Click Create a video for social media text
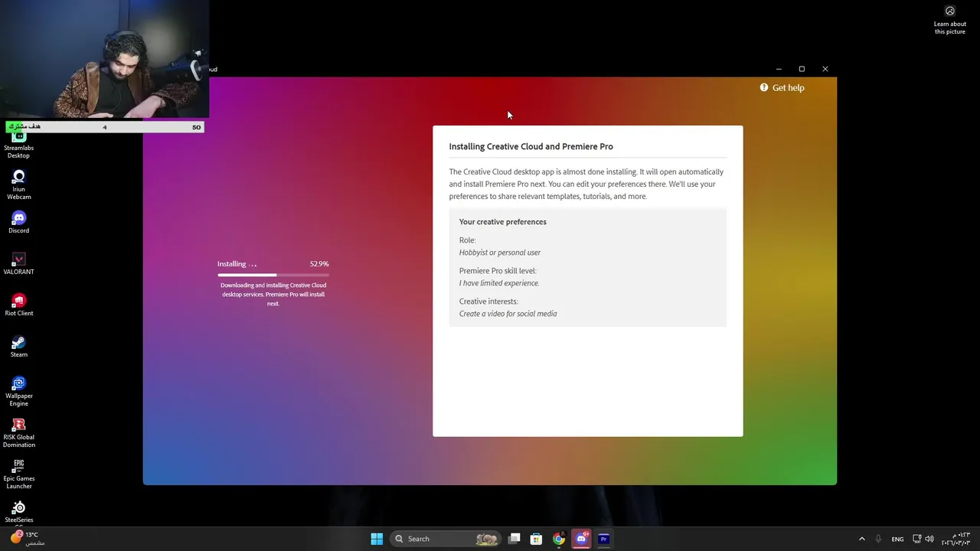Image resolution: width=980 pixels, height=551 pixels. 508,314
